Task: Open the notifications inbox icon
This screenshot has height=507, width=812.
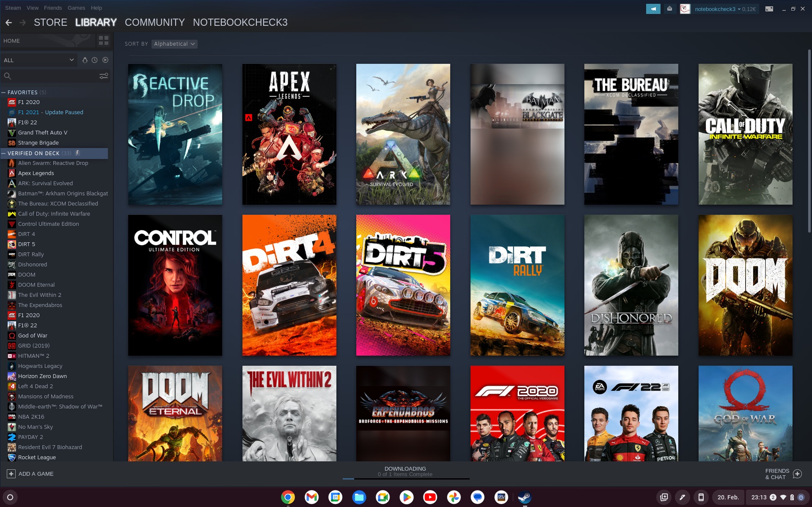Action: coord(669,9)
